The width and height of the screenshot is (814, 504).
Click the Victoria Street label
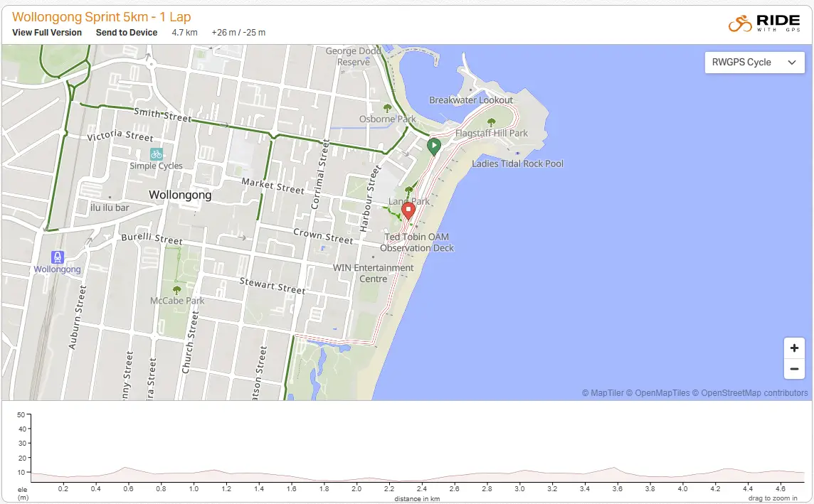120,136
